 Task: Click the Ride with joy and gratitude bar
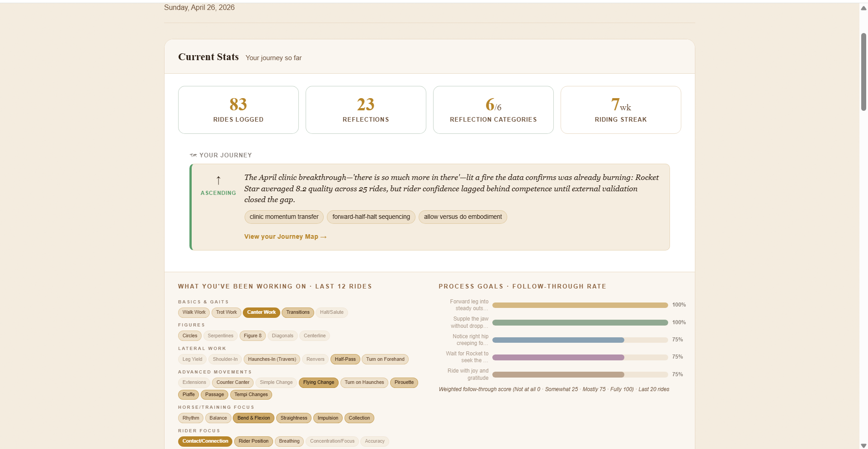[580, 374]
